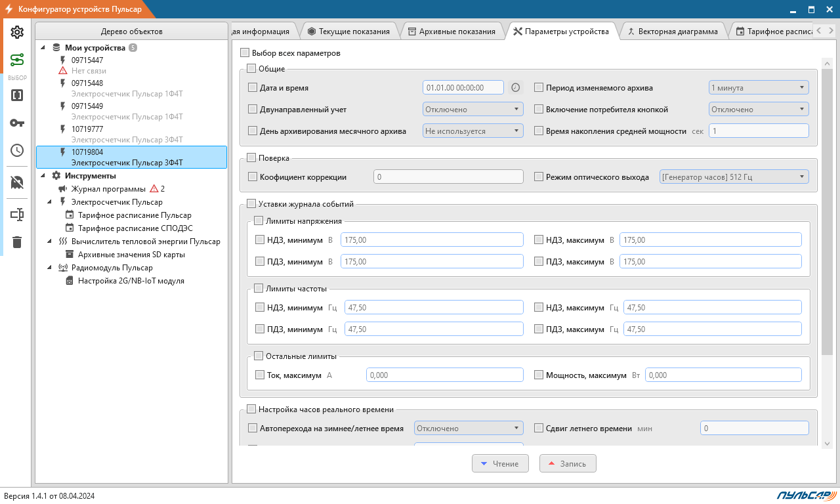This screenshot has width=840, height=504.
Task: Switch to Текущие показания tab
Action: pyautogui.click(x=348, y=31)
